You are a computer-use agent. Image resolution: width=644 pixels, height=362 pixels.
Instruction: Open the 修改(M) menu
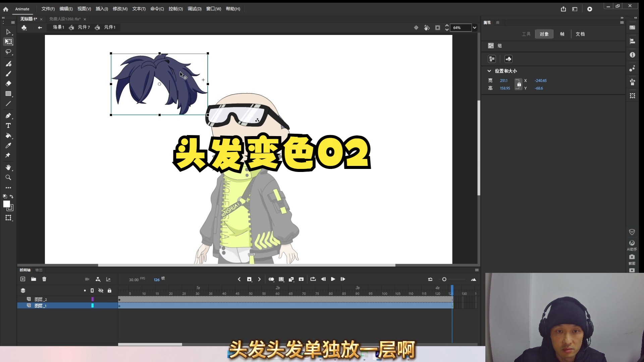point(120,9)
